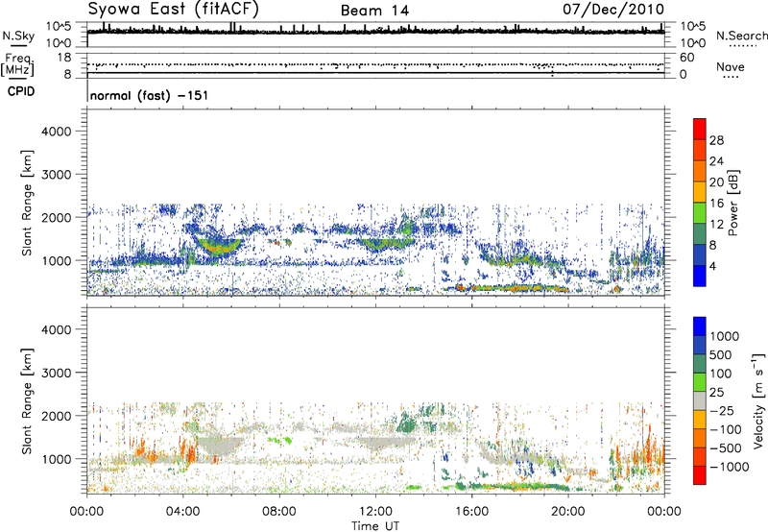Click the blue bottom of the power colorbar

(700, 276)
